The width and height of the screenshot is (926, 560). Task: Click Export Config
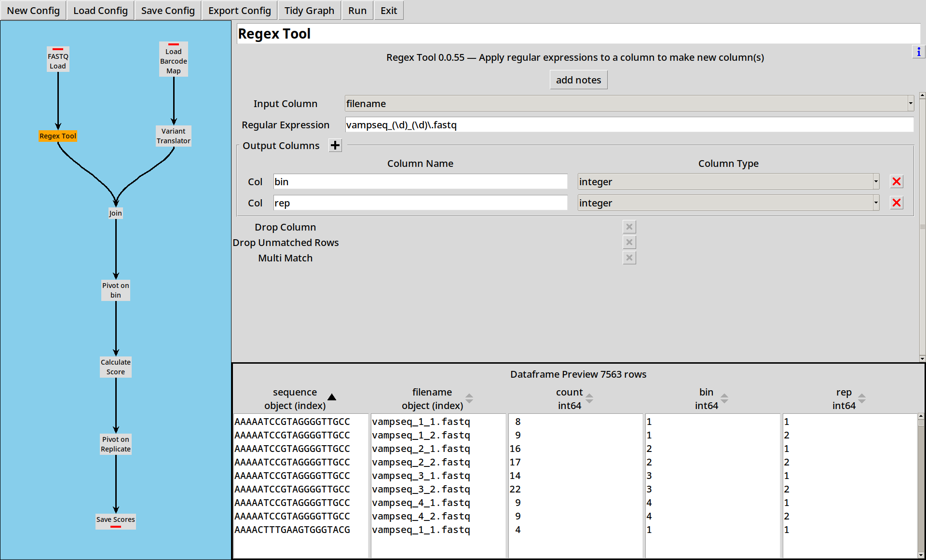[240, 10]
